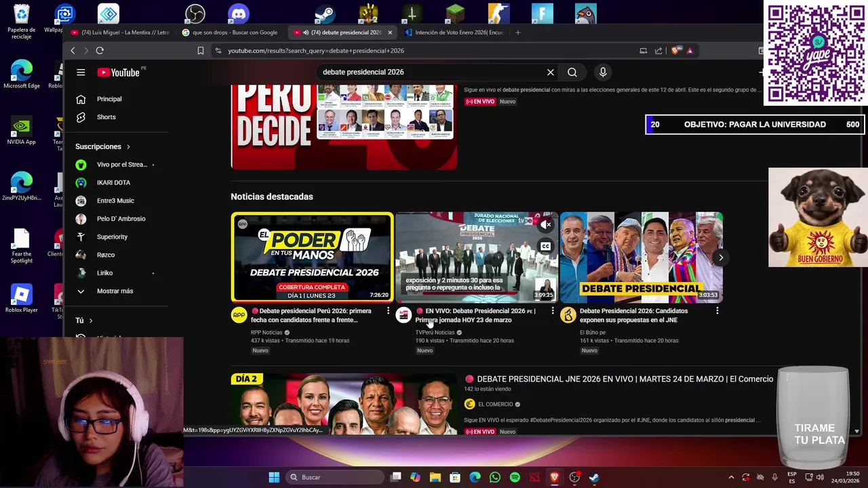Click the YouTube address bar URL
The image size is (868, 488).
316,51
